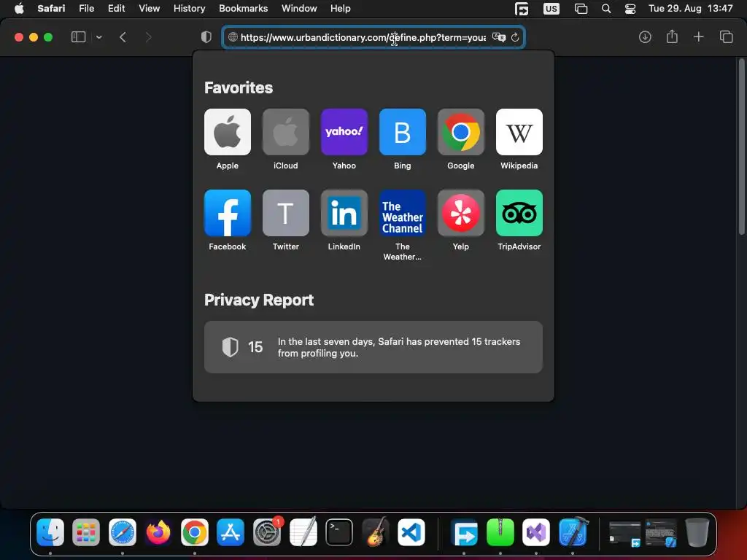The image size is (747, 560).
Task: Open the History menu
Action: (x=189, y=8)
